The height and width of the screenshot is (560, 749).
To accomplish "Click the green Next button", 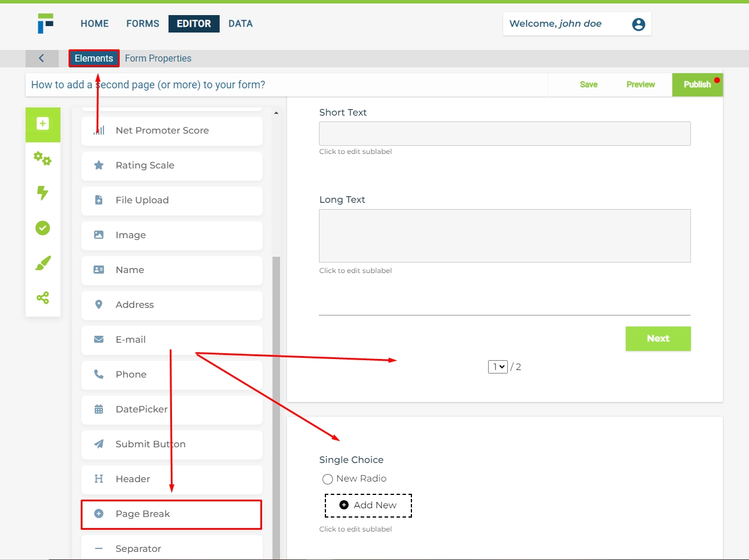I will [658, 339].
